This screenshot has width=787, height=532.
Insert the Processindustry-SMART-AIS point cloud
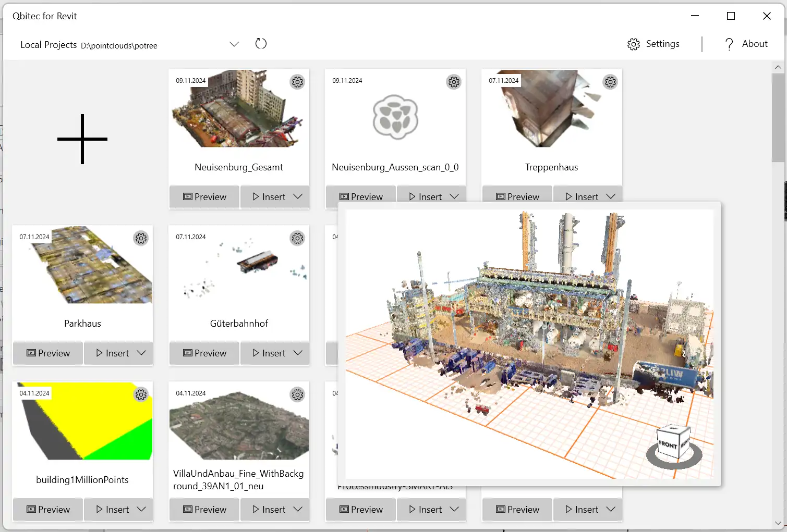pos(425,510)
